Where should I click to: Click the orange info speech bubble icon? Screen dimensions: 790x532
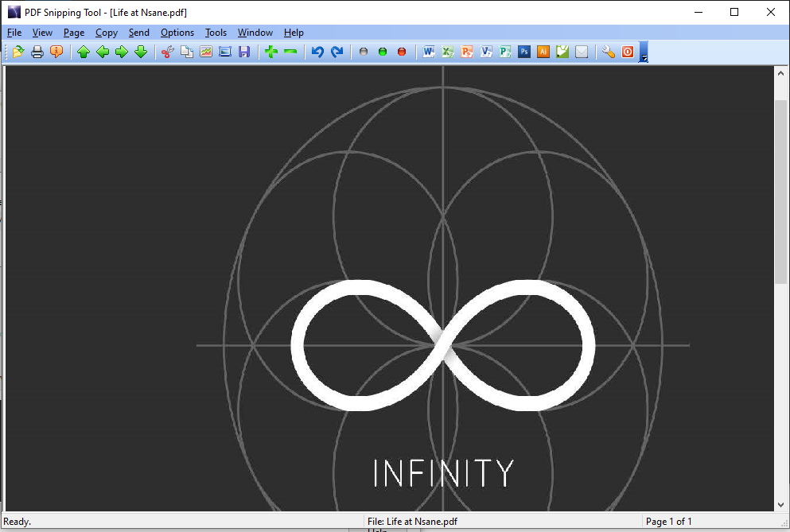(x=56, y=52)
